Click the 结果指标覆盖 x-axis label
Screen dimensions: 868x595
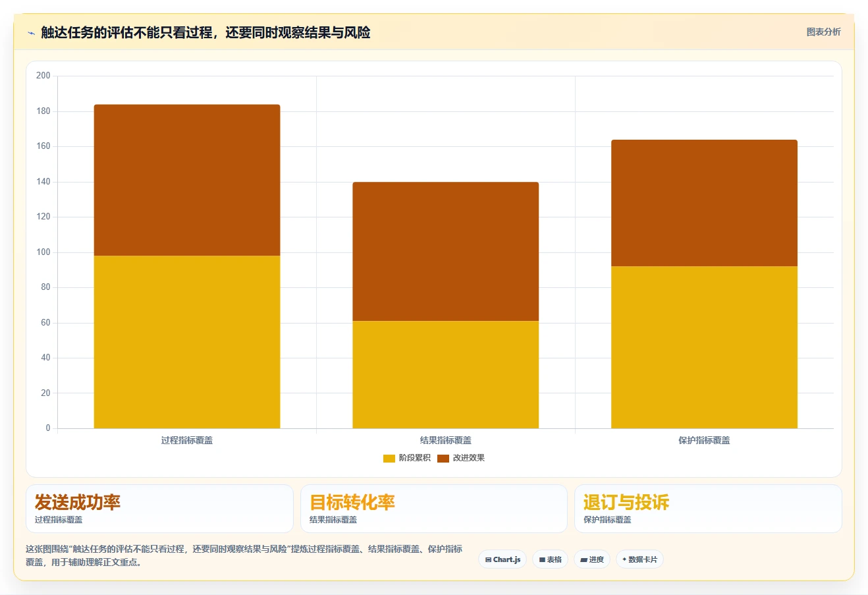pos(446,440)
